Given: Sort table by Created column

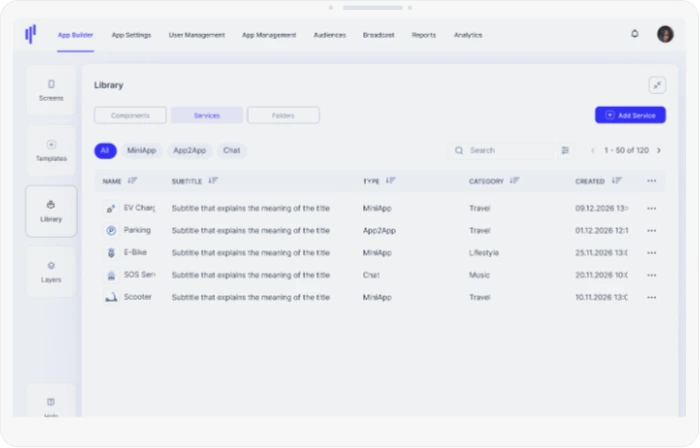Looking at the screenshot, I should pos(617,181).
